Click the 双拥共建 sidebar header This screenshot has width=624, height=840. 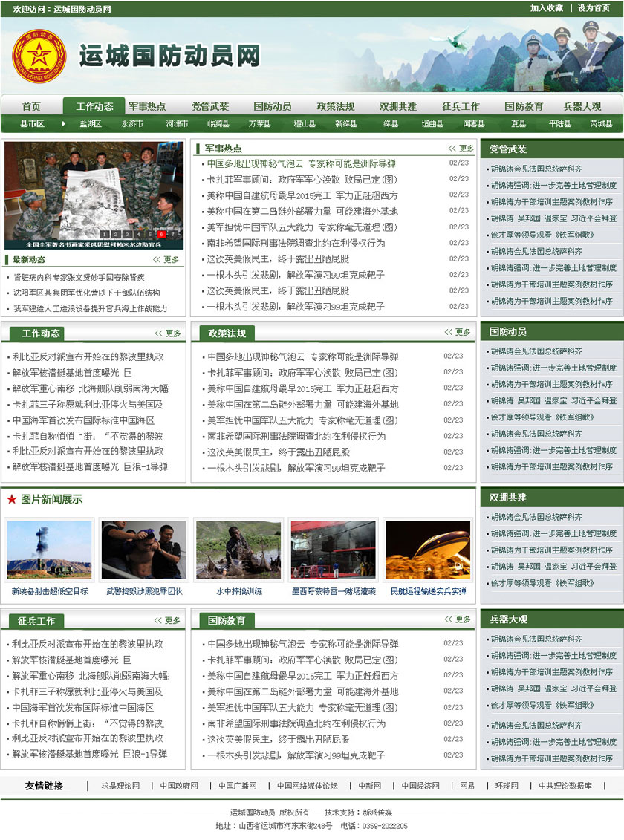pos(552,498)
